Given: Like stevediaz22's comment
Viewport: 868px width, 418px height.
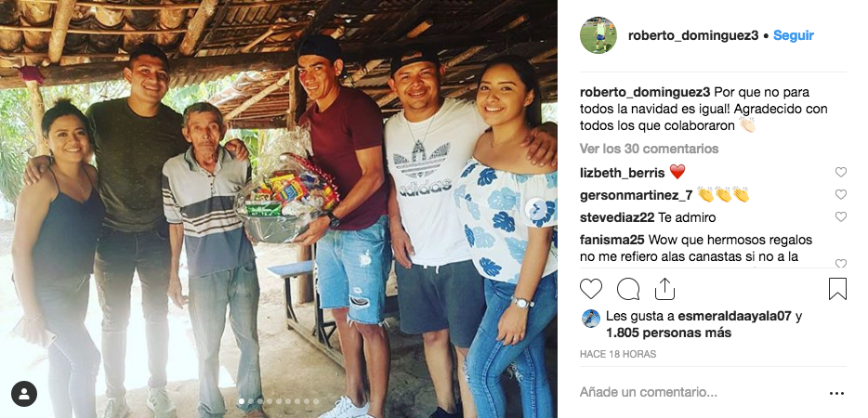Looking at the screenshot, I should click(x=841, y=217).
